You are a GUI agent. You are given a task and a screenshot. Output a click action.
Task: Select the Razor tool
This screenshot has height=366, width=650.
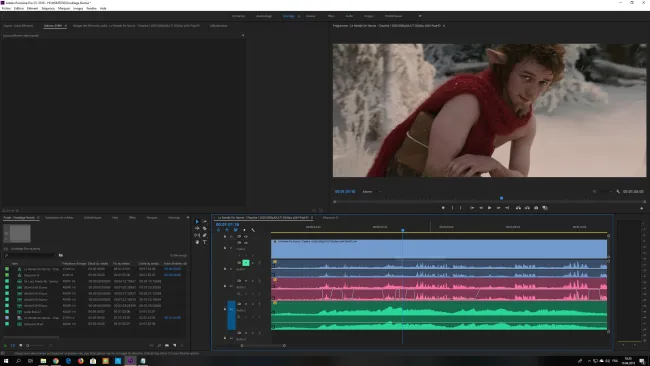tap(205, 228)
